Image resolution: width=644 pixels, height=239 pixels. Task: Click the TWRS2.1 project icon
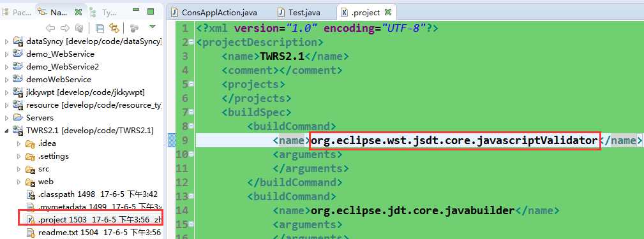point(18,131)
